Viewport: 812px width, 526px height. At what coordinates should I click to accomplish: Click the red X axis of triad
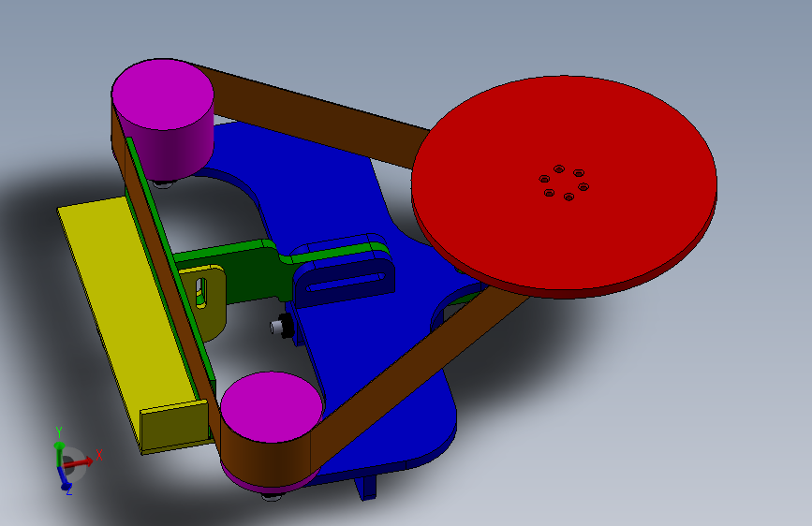[x=79, y=461]
